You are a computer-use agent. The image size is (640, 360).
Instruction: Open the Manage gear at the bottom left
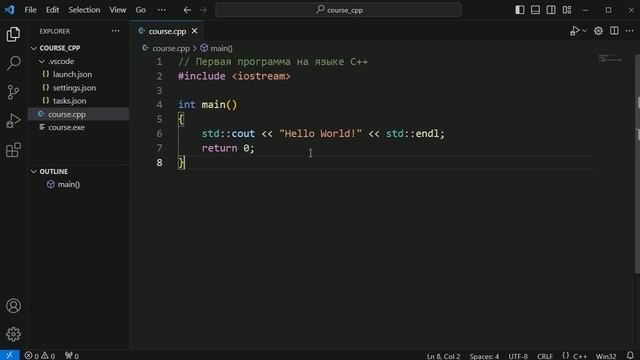coord(13,334)
